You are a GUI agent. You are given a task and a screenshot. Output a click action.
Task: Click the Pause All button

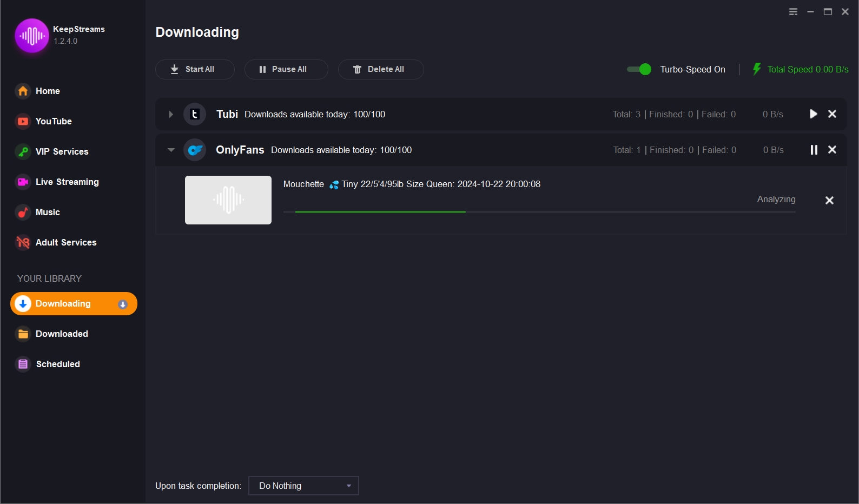(x=286, y=69)
